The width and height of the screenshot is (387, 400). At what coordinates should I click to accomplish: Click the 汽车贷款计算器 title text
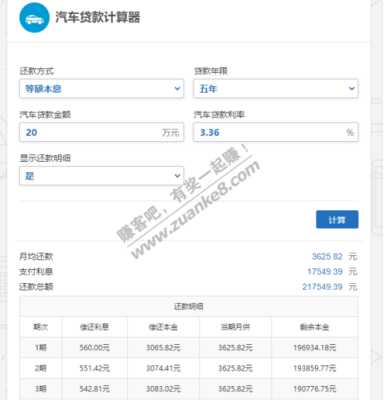coord(98,17)
